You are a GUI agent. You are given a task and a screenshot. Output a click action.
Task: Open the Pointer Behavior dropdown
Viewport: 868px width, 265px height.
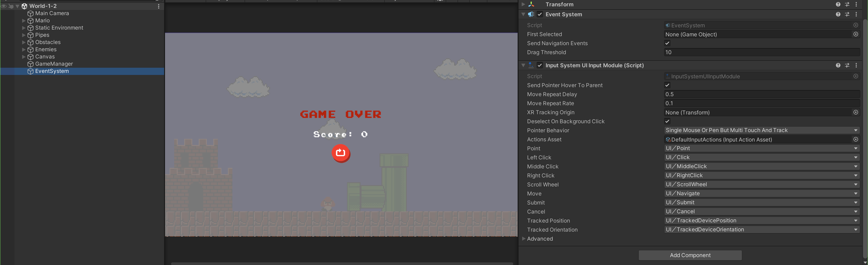(x=762, y=130)
